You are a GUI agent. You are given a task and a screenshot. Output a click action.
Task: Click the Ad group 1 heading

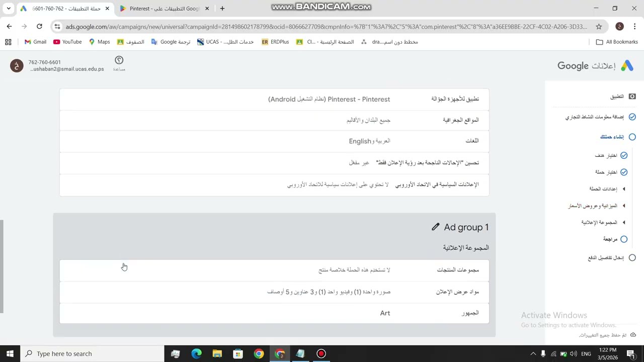point(466,227)
